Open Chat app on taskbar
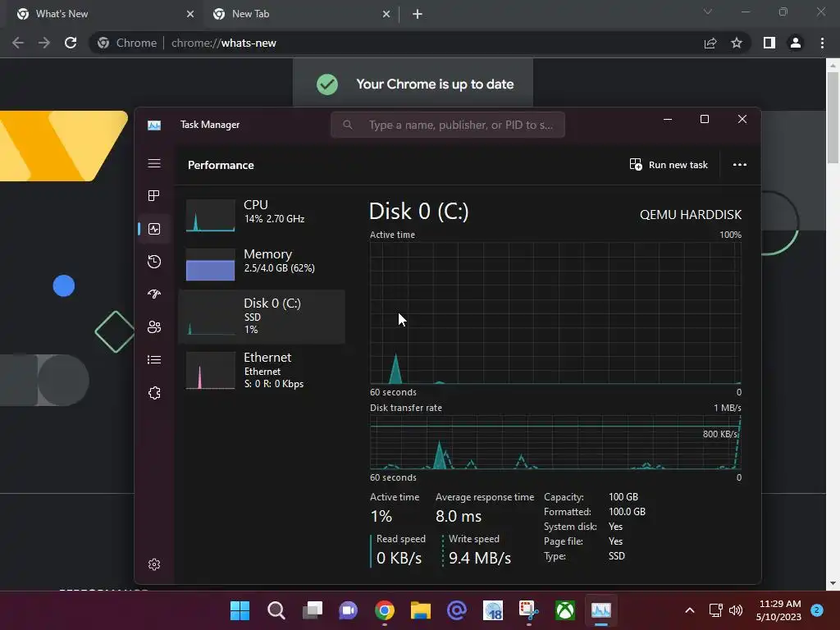The image size is (840, 630). pos(348,610)
